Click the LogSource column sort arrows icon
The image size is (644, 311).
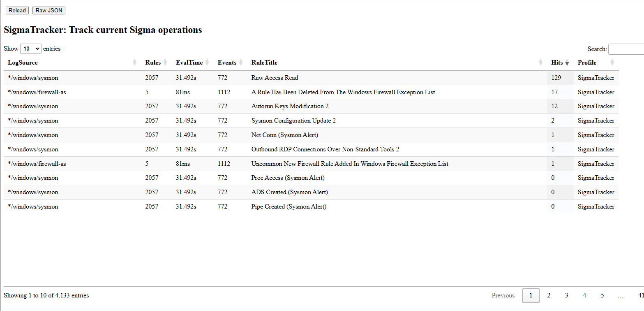[x=134, y=63]
